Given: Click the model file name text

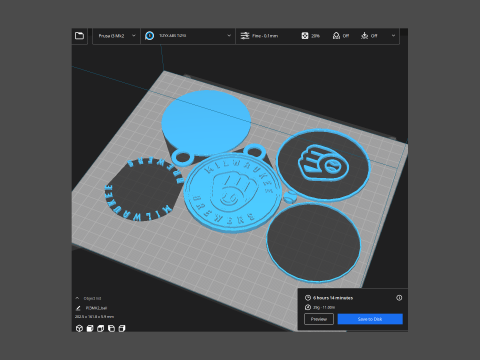Looking at the screenshot, I should pyautogui.click(x=97, y=308).
